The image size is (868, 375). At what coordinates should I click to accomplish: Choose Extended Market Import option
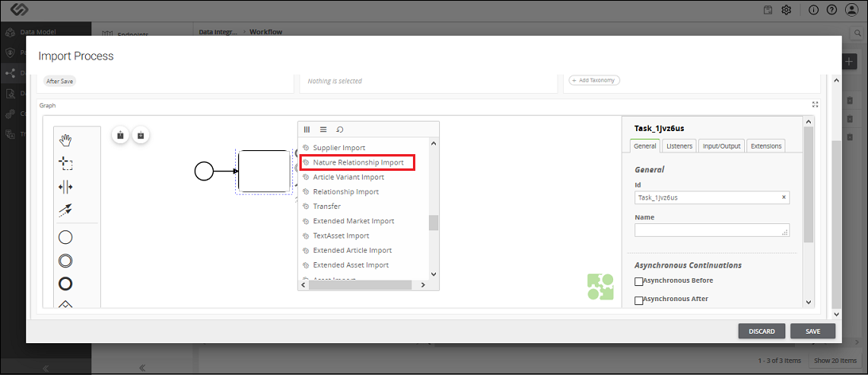click(x=353, y=221)
